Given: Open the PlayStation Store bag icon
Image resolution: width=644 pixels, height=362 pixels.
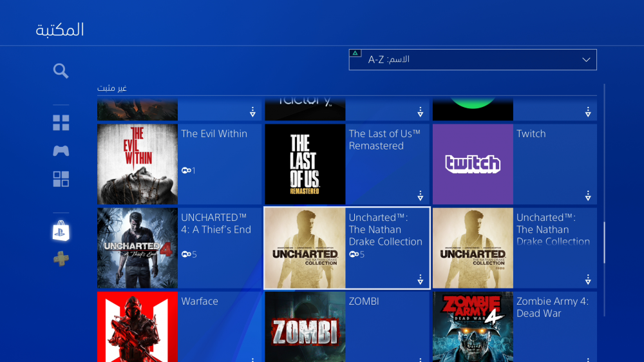Looking at the screenshot, I should coord(61,231).
